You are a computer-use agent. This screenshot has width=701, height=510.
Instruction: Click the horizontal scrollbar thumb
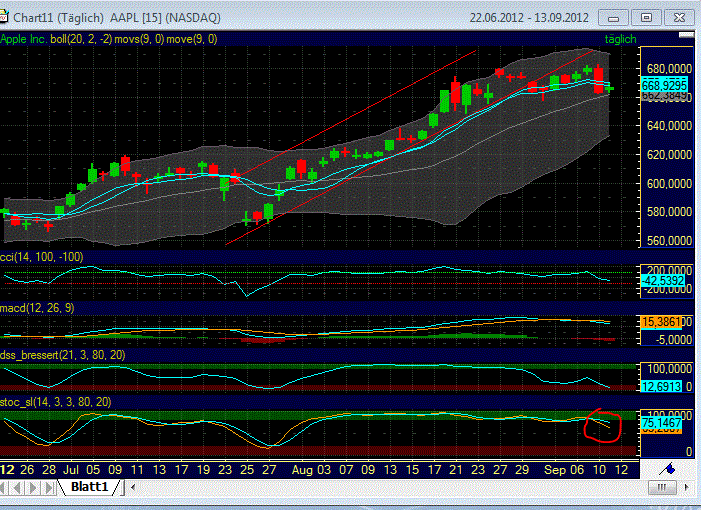point(662,487)
